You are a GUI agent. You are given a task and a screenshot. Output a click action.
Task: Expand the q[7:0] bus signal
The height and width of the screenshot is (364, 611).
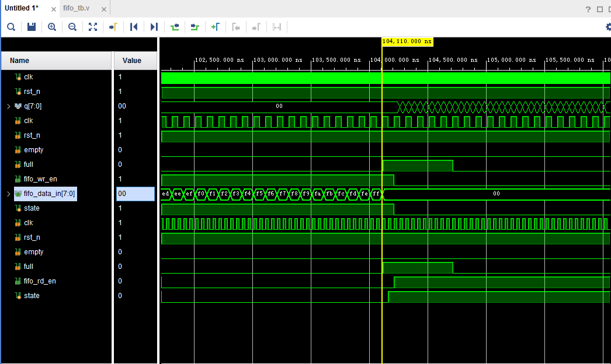tap(8, 106)
